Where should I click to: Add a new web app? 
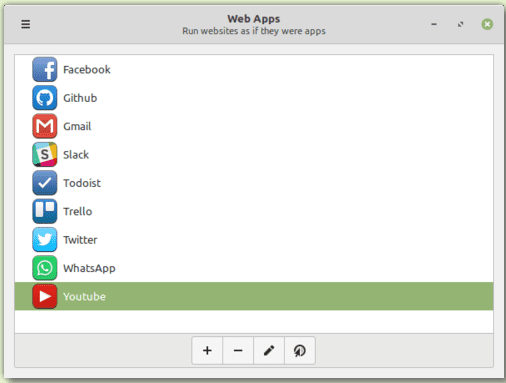pos(207,350)
